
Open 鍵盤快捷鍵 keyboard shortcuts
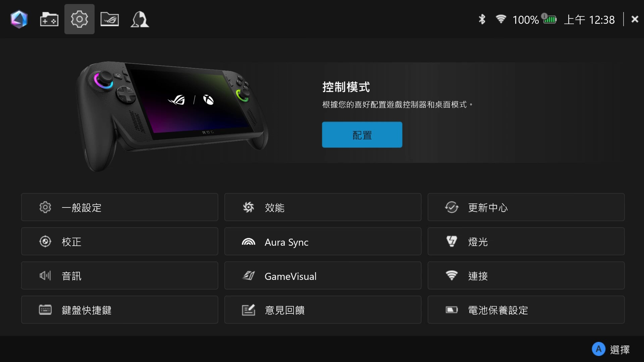click(x=119, y=310)
